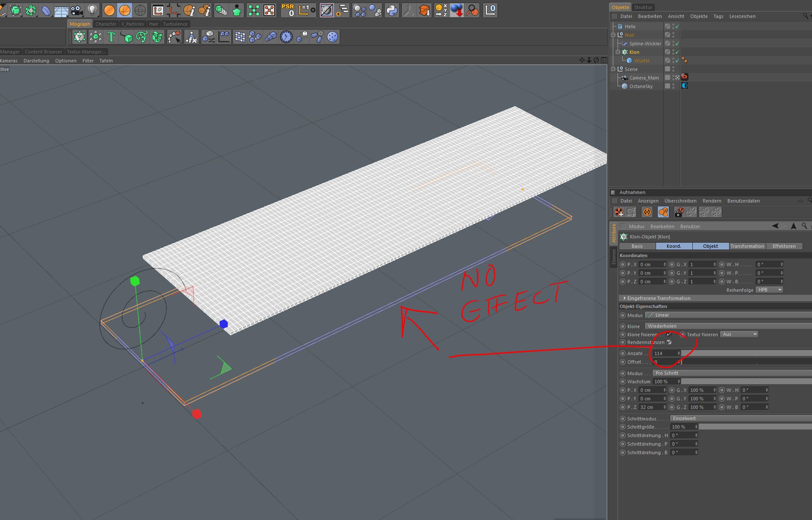The image size is (812, 520).
Task: Click the Octane camera tag on Camera_Main
Action: (x=685, y=77)
